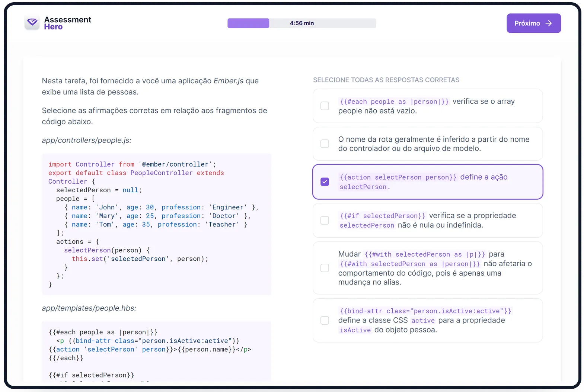Screen dimensions: 584x392
Task: Check the 'Mudar {{#with selectedPerson' answer checkbox
Action: tap(325, 268)
